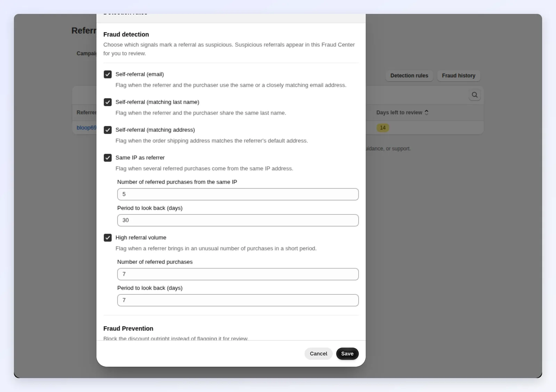
Task: Open Fraud history in background page
Action: click(458, 76)
